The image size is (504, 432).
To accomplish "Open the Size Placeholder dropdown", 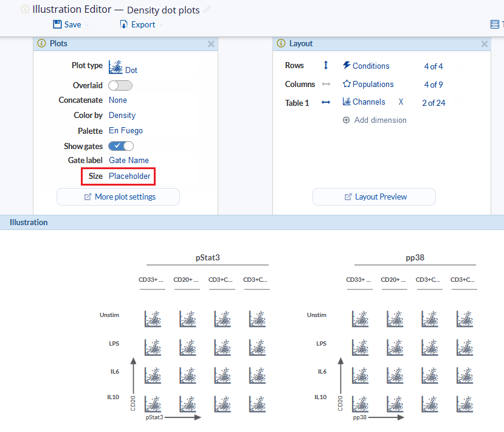I will pos(129,176).
